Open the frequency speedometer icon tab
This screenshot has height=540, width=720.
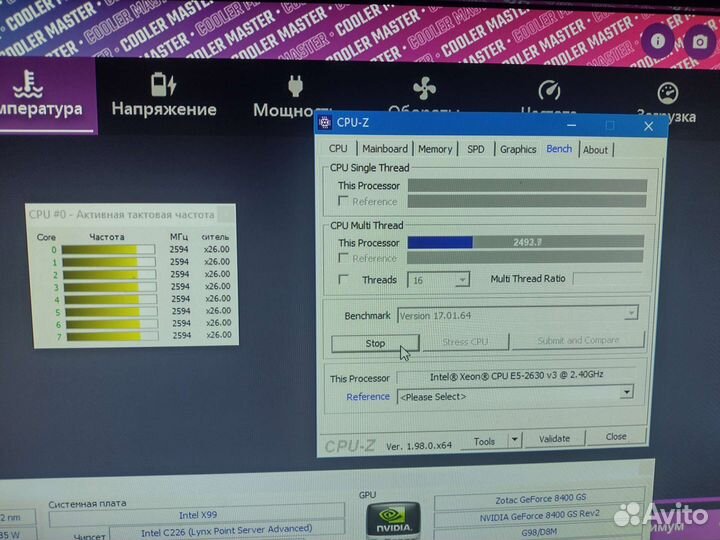tap(549, 90)
